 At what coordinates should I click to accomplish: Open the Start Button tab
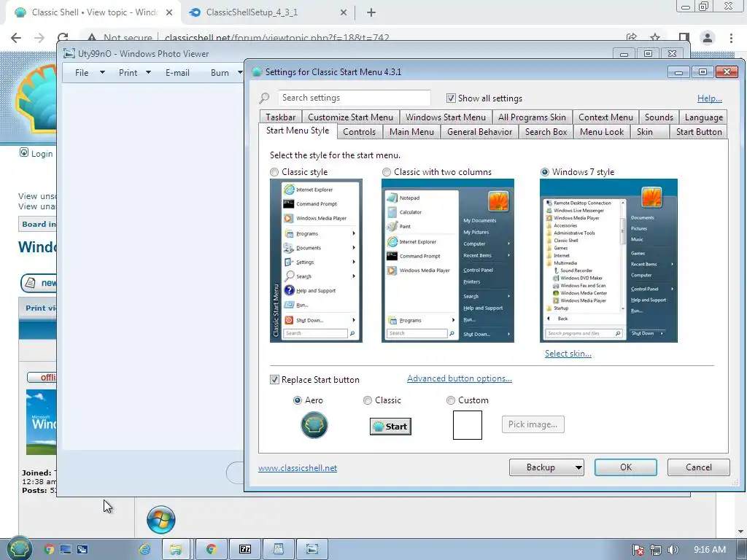[x=699, y=132]
